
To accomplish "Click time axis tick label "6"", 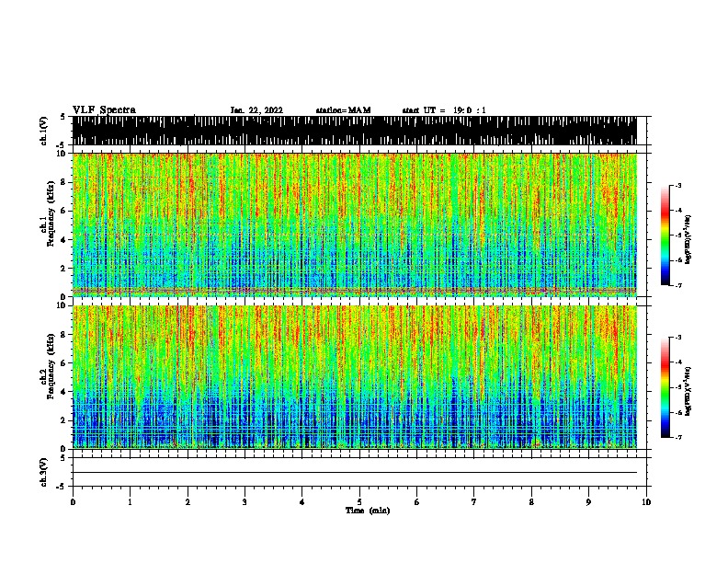I will click(x=416, y=502).
